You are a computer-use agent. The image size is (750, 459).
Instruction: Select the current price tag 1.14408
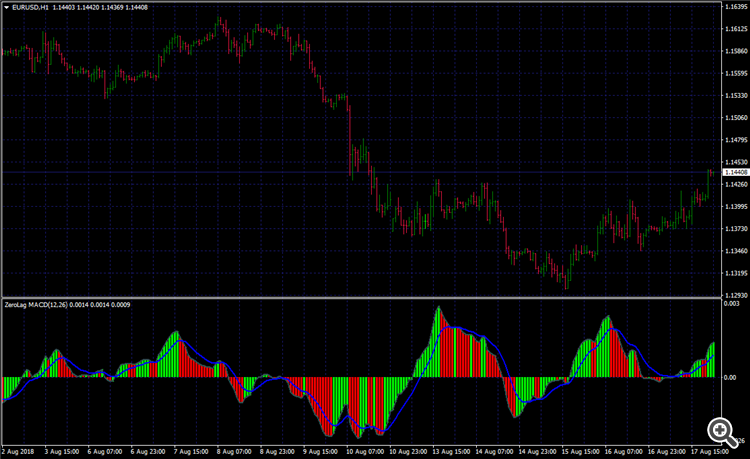click(x=736, y=172)
